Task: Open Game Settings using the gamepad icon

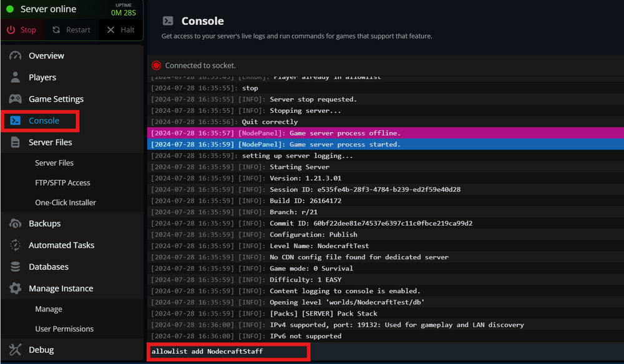Action: click(x=14, y=98)
